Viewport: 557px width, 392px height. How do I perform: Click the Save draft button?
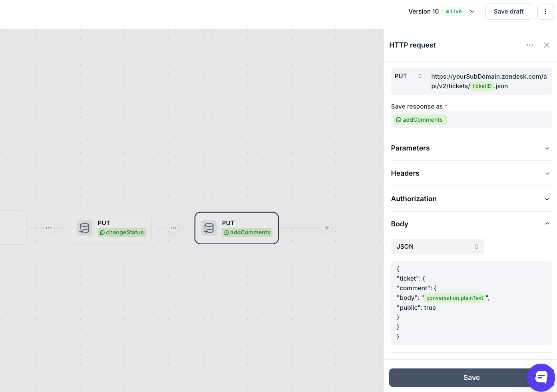[x=509, y=12]
